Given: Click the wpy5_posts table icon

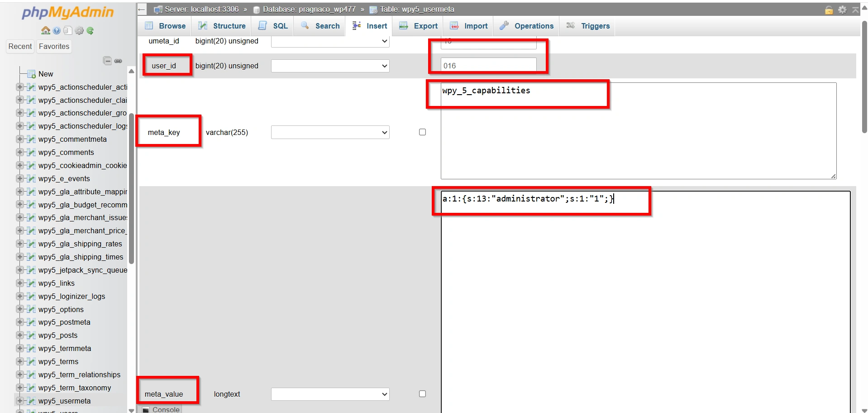Looking at the screenshot, I should tap(31, 335).
